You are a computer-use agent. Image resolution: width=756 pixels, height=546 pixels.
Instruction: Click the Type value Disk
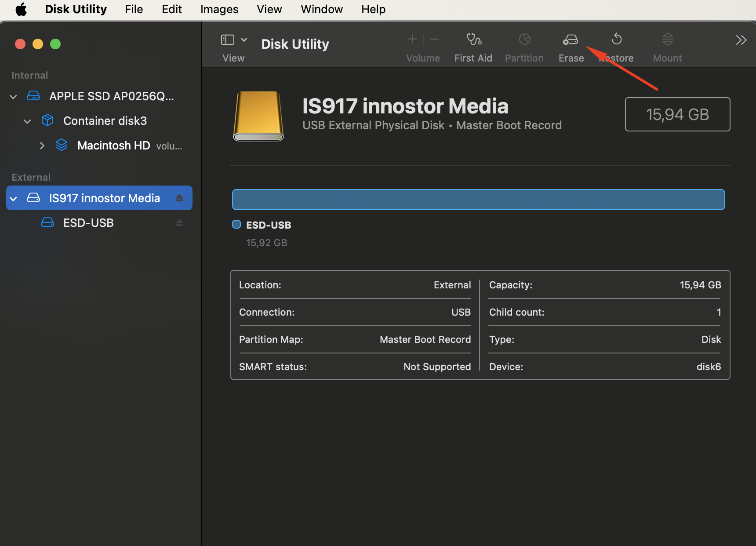coord(711,339)
